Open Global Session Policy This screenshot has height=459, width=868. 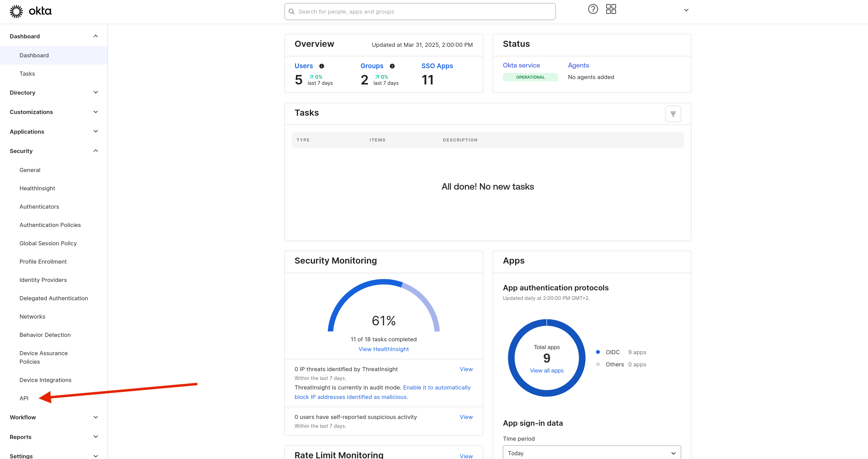[48, 243]
